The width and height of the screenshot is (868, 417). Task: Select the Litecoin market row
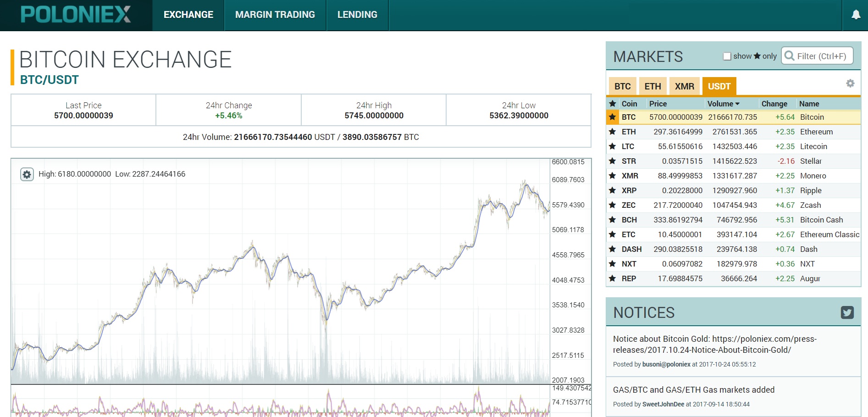734,146
